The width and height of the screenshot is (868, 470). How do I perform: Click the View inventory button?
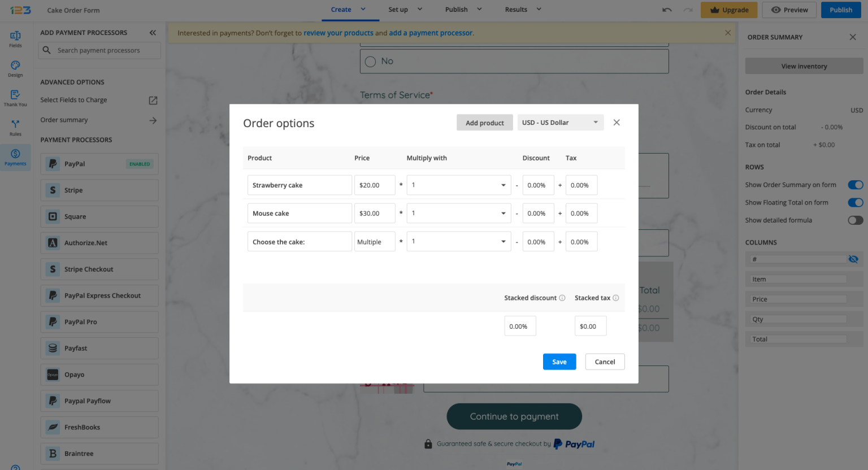tap(804, 66)
